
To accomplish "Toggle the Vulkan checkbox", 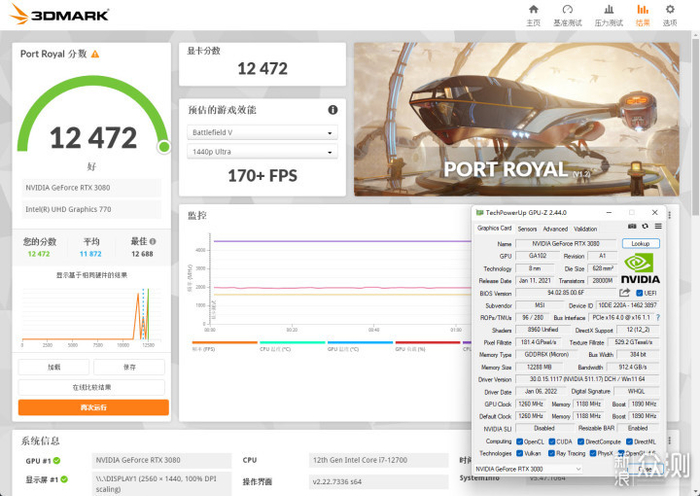I will 520,453.
